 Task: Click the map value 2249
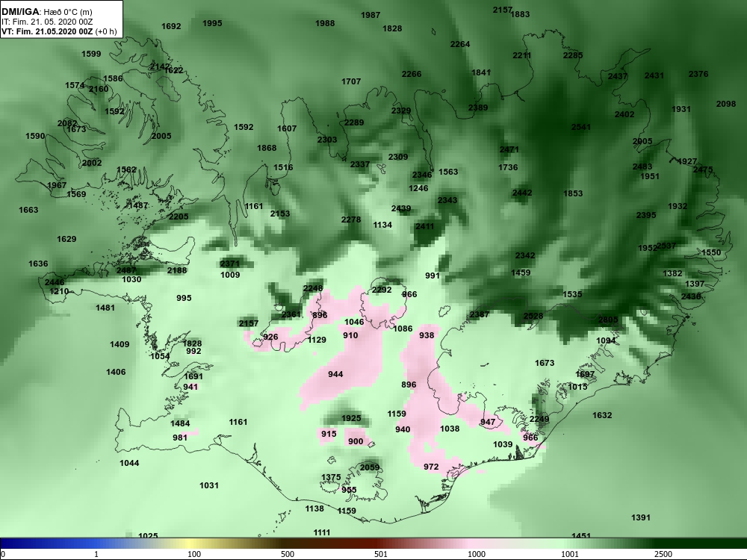(x=539, y=419)
